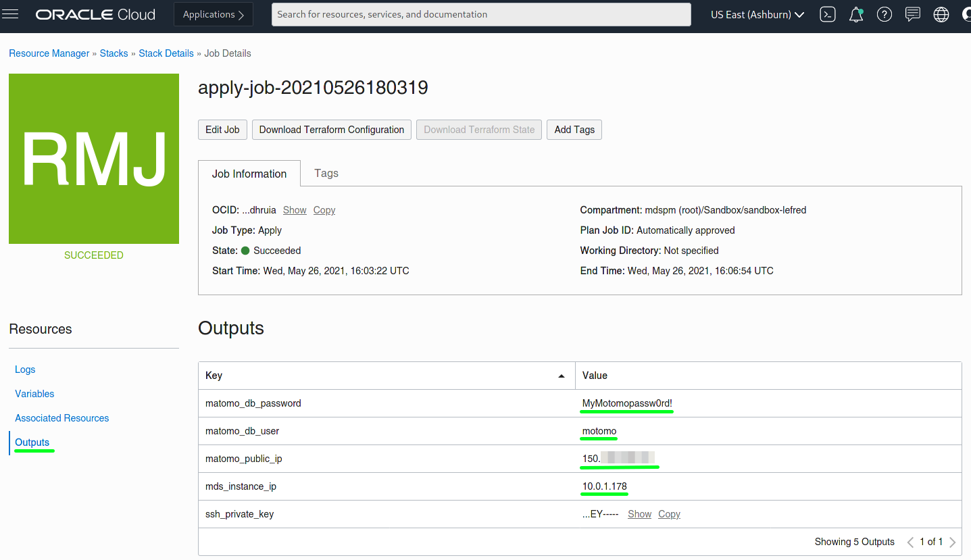Screen dimensions: 971x560
Task: Open Outputs in Resources sidebar
Action: [32, 442]
